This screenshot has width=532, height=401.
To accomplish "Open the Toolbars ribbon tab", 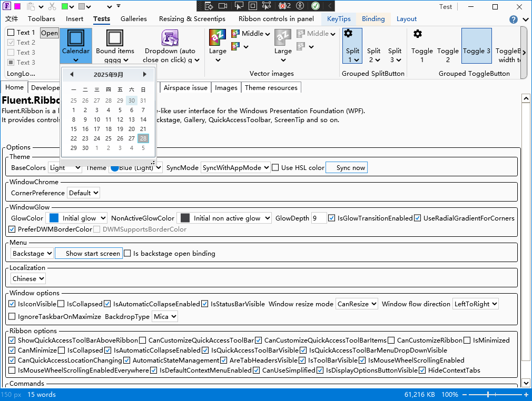I will (42, 19).
